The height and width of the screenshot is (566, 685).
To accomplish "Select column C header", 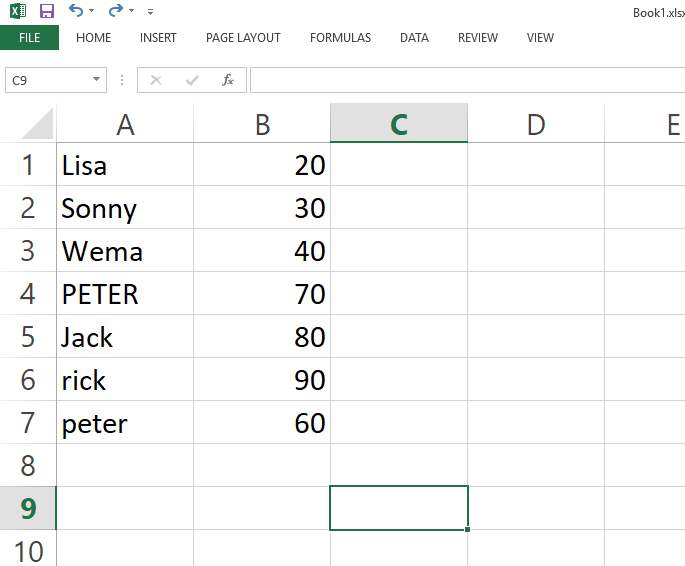I will pyautogui.click(x=399, y=123).
